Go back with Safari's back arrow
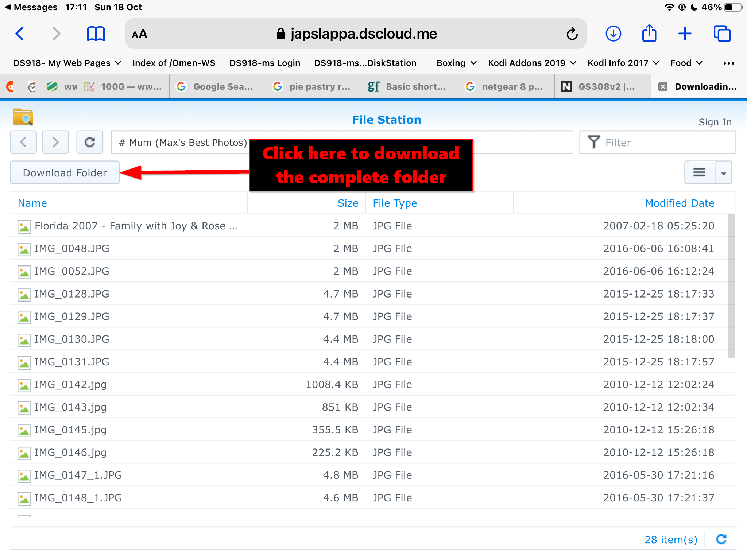Image resolution: width=747 pixels, height=560 pixels. [x=20, y=34]
